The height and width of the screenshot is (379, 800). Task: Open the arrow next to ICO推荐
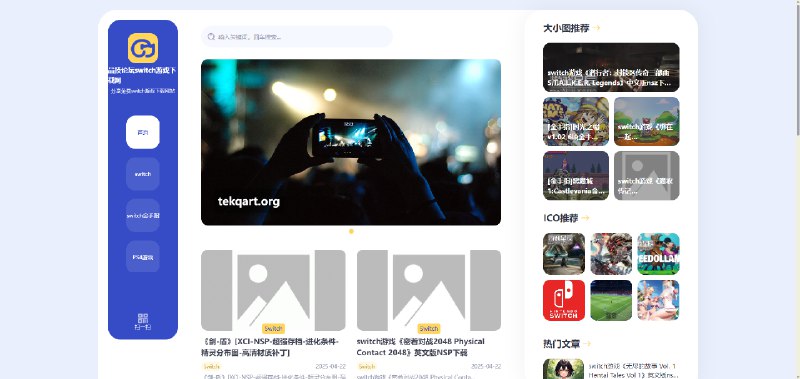pyautogui.click(x=585, y=218)
